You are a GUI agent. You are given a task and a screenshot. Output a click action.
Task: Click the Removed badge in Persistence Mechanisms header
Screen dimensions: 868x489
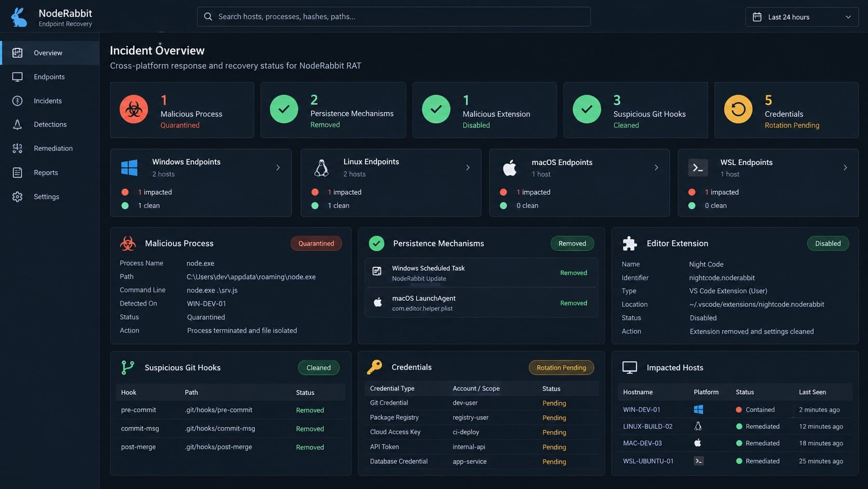point(572,243)
